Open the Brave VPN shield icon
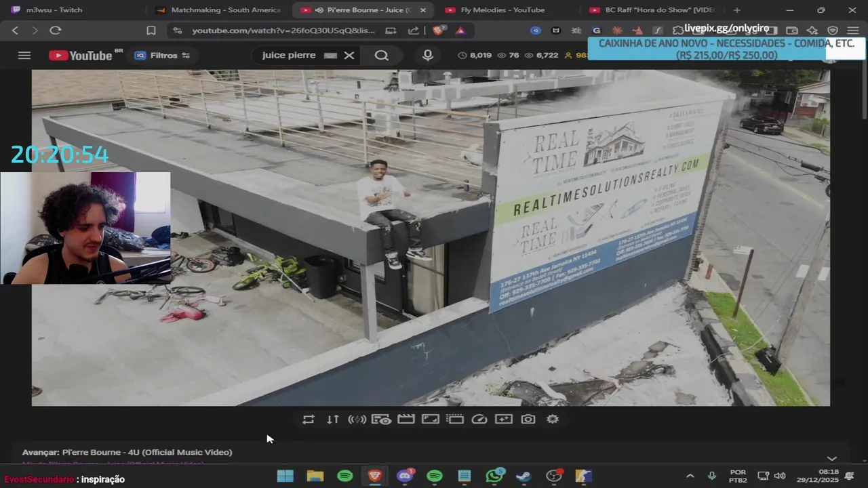Image resolution: width=868 pixels, height=488 pixels. pos(833,30)
